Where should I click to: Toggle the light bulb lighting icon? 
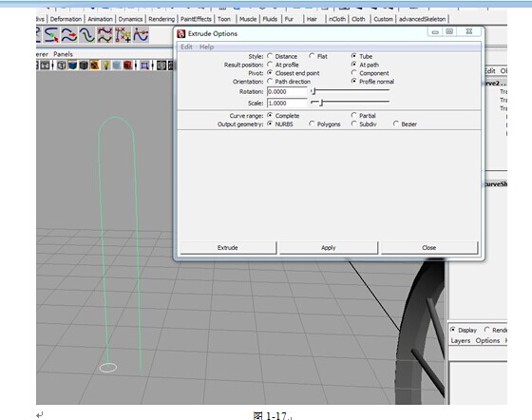pyautogui.click(x=105, y=66)
